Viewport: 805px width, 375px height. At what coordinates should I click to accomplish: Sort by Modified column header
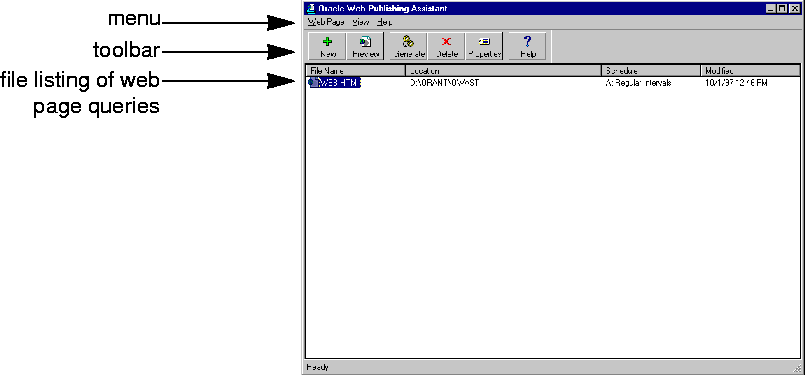tap(750, 71)
